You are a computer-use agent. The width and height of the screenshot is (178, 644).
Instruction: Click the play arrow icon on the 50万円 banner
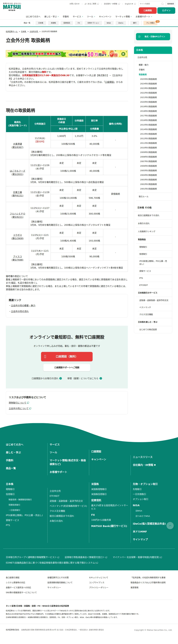tap(123, 54)
